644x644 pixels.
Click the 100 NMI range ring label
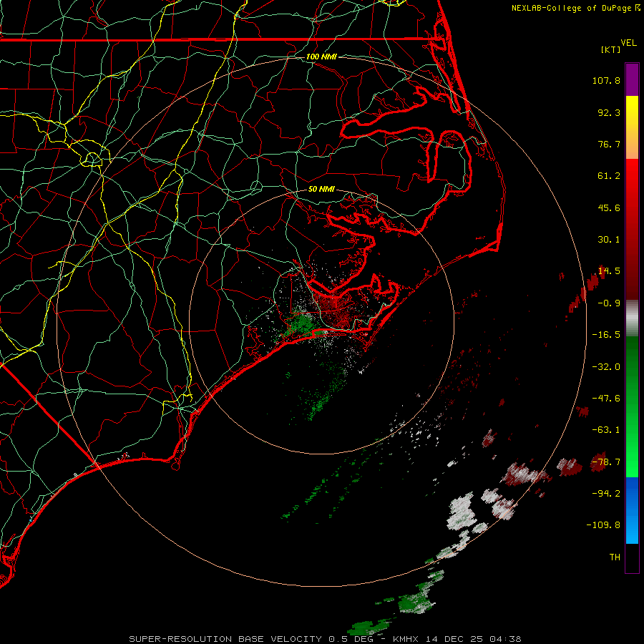pos(321,57)
